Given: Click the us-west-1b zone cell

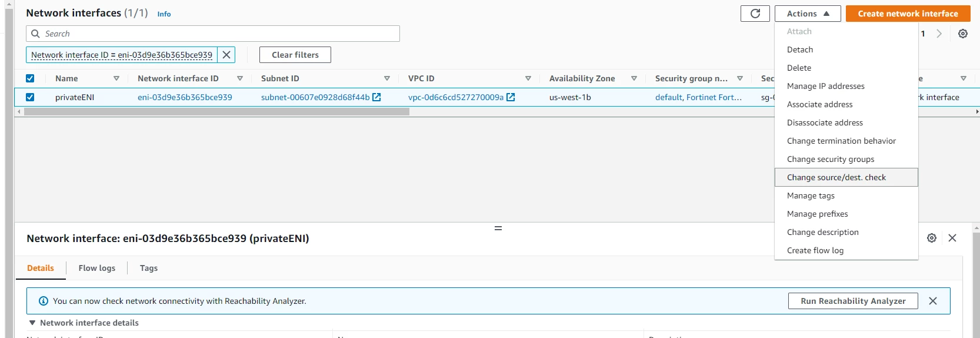Looking at the screenshot, I should 570,97.
